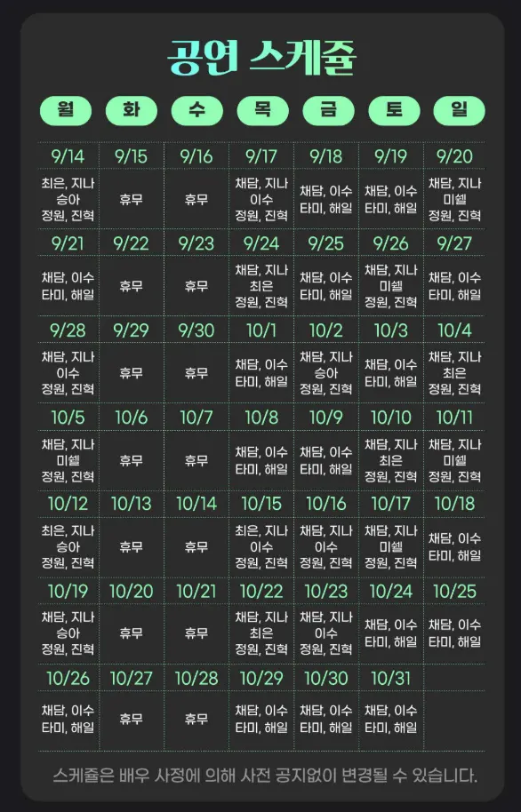Image resolution: width=521 pixels, height=812 pixels.
Task: Select the 휴무 cell for 9/23
Action: (196, 286)
